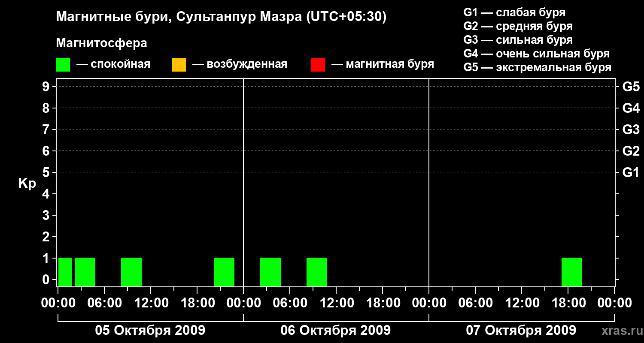Viewport: 644px width, 343px height.
Task: Click the '12:00' time tick under 06 October
Action: pyautogui.click(x=336, y=303)
